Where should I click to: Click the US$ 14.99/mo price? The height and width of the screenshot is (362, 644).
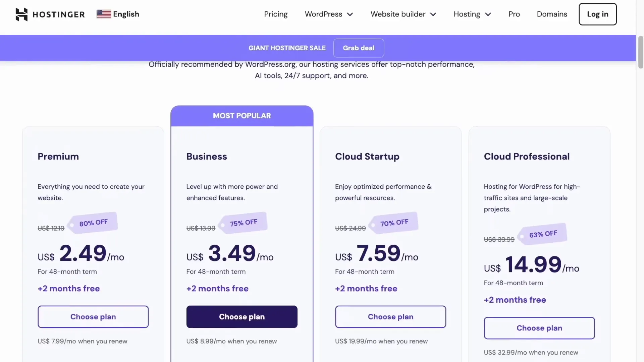[x=531, y=265]
